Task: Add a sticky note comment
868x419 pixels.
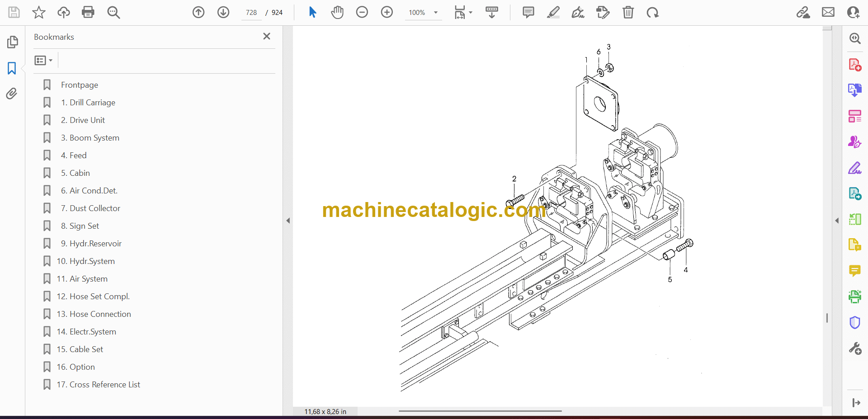Action: coord(528,12)
